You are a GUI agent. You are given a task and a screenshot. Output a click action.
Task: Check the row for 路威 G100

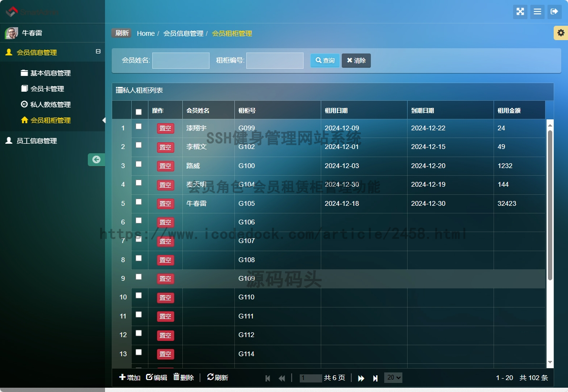(x=138, y=164)
